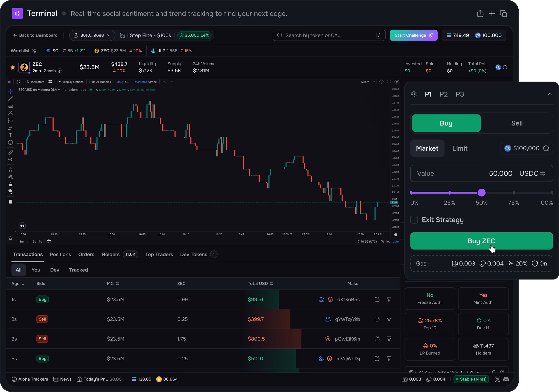559x392 pixels.
Task: Select the P2 preset tab
Action: [x=444, y=94]
